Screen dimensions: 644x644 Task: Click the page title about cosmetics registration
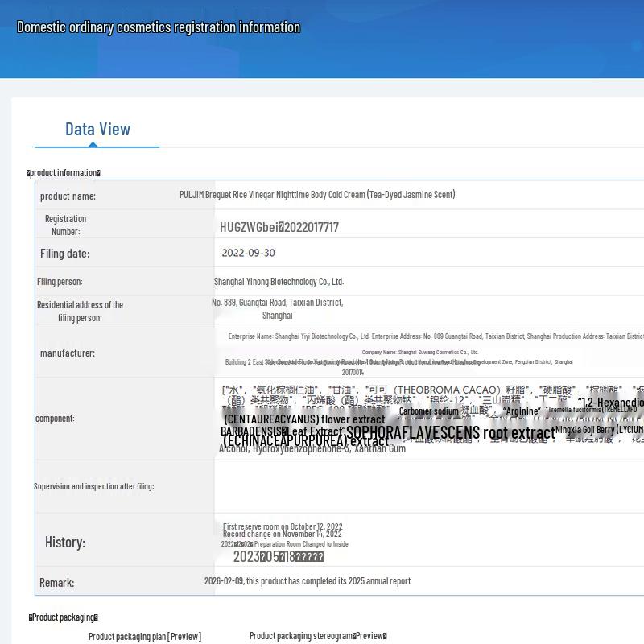click(159, 27)
